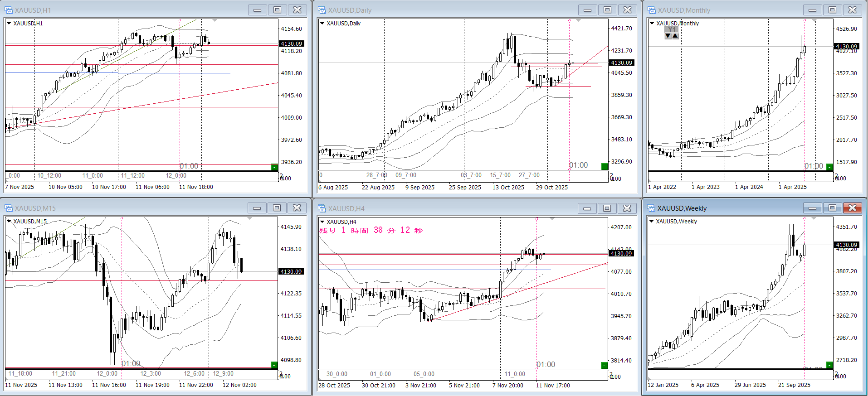
Task: Click the XAUUSD,Weekly chart window icon
Action: click(x=651, y=208)
